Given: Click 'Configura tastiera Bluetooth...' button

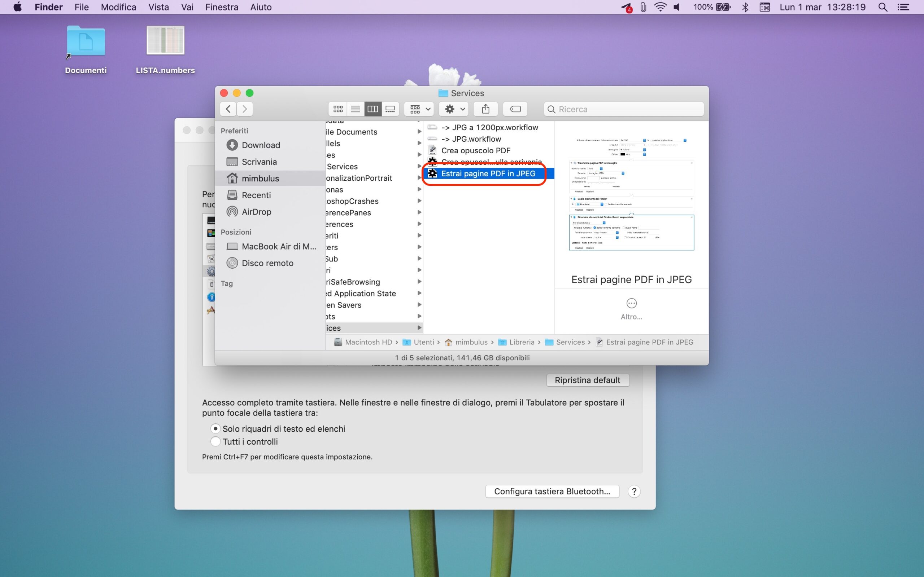Looking at the screenshot, I should click(x=552, y=491).
